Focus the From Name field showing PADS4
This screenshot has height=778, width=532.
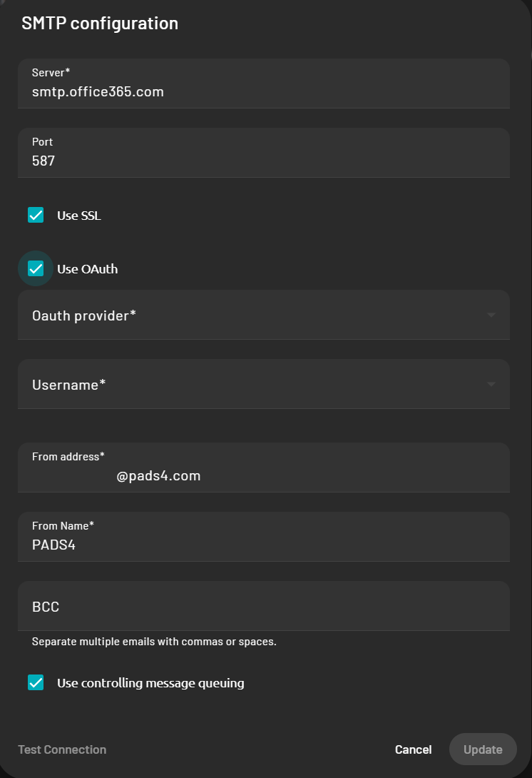point(264,537)
